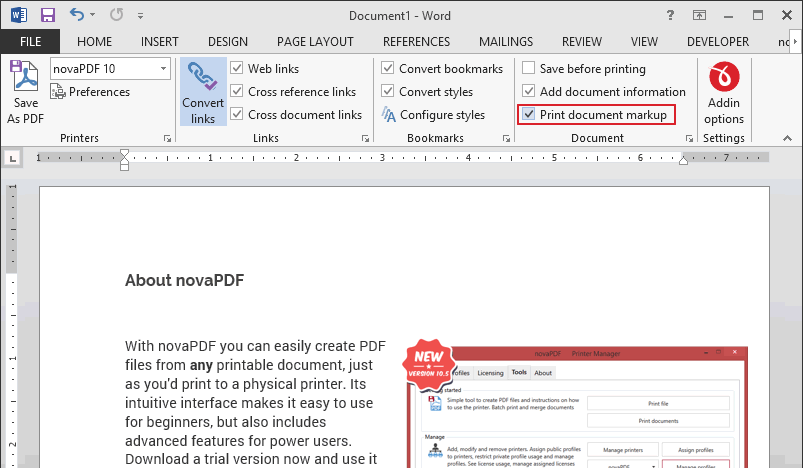Switch to the VIEW tab
The width and height of the screenshot is (803, 468).
click(644, 41)
